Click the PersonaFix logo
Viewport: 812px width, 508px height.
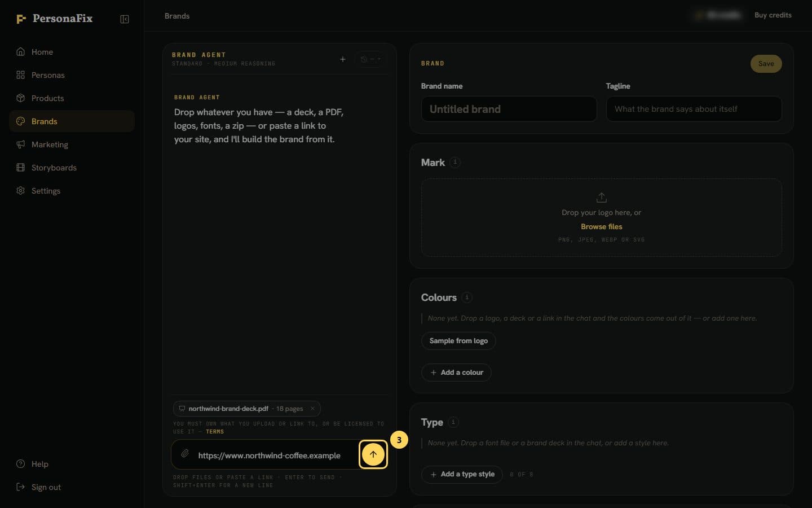54,19
